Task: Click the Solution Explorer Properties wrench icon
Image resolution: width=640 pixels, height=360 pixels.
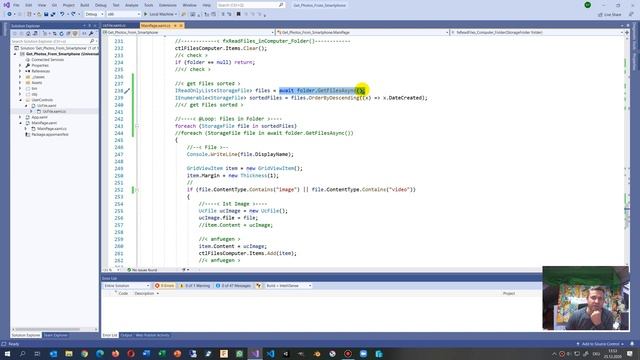Action: point(91,33)
